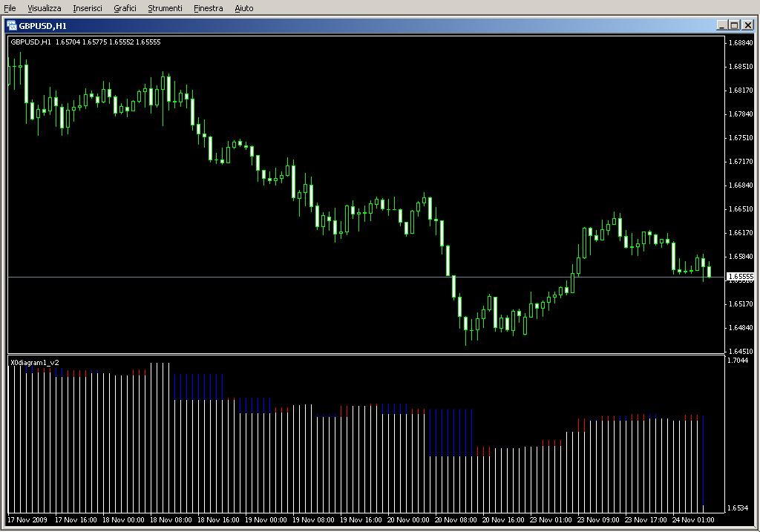Click the 19 Nov 08:00 time label
Screen dimensions: 760x532
click(313, 520)
